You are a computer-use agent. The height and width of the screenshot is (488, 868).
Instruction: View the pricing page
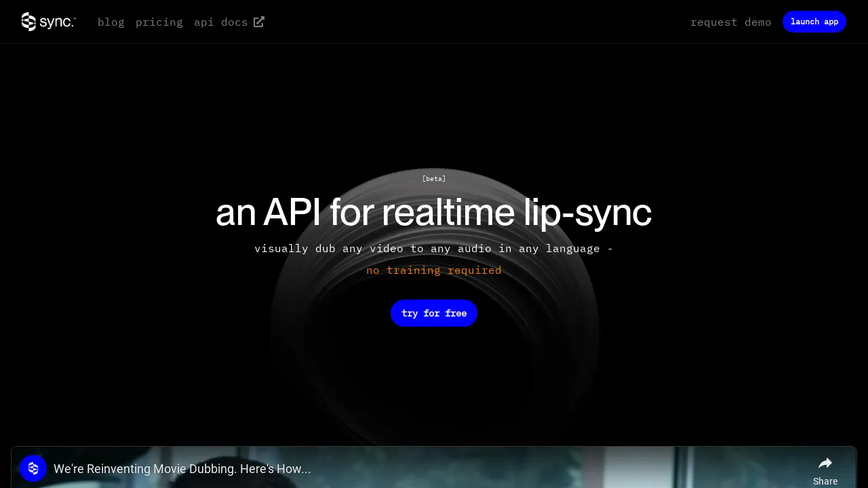pyautogui.click(x=159, y=22)
